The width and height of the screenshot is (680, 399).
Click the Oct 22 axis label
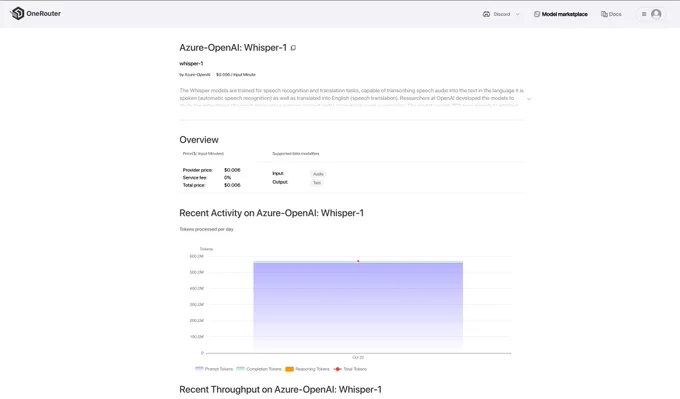click(358, 357)
